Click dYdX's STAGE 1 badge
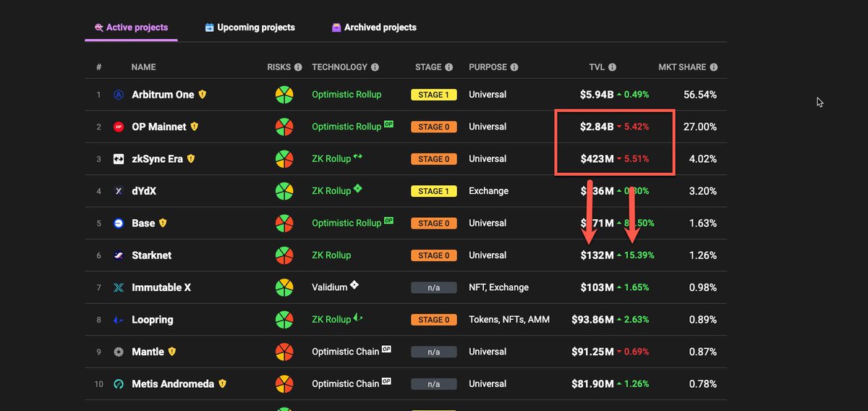This screenshot has width=868, height=411. (434, 191)
